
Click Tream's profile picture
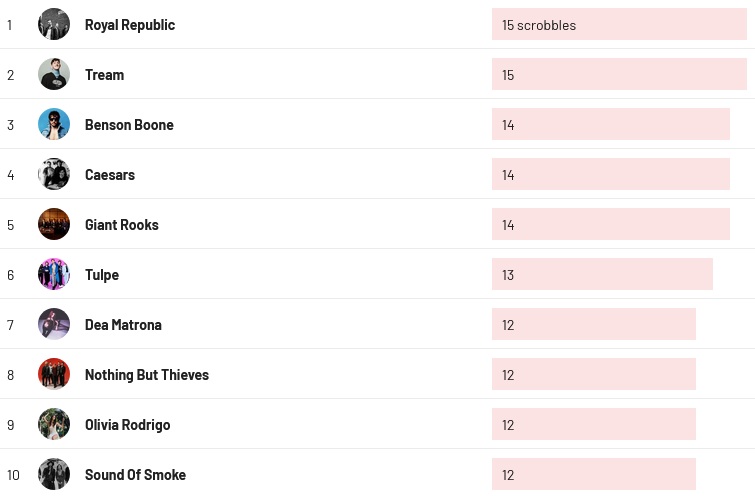pos(54,74)
